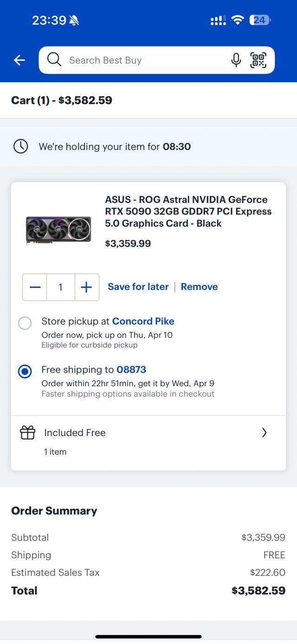Tap the clock icon in hold timer
The image size is (297, 644).
click(x=21, y=147)
